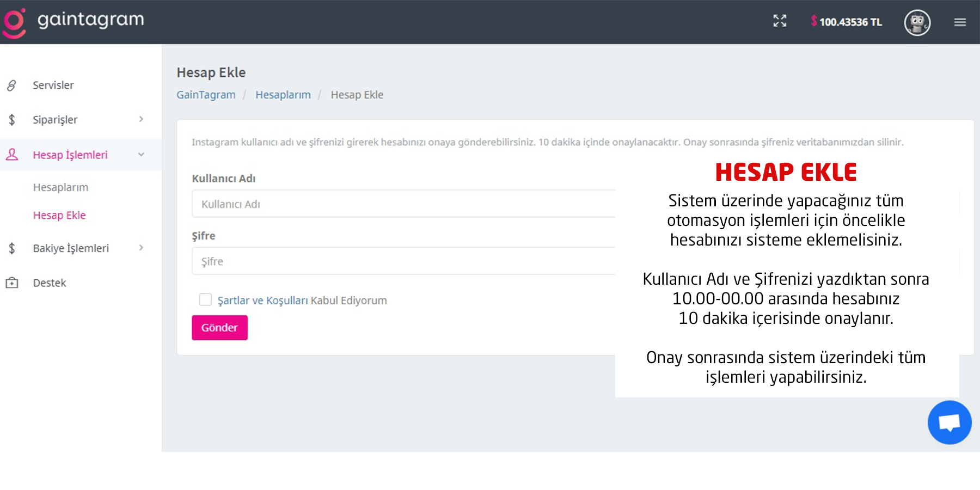Follow the Hesaplarım breadcrumb link
The height and width of the screenshot is (490, 980).
(283, 95)
